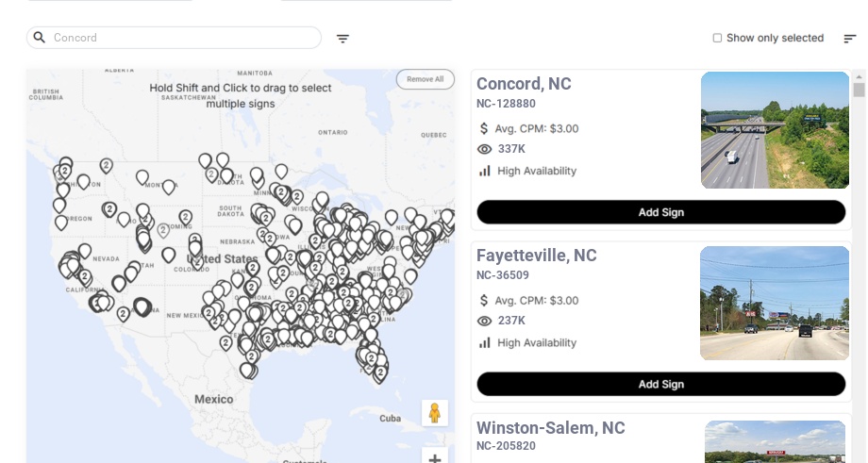868x463 pixels.
Task: Click Fayetteville availability bars icon
Action: (485, 342)
